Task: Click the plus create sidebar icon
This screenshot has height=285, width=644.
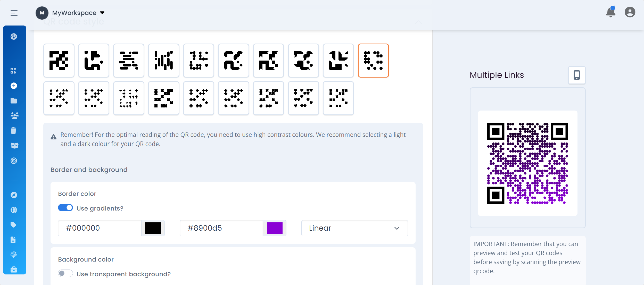Action: tap(14, 86)
